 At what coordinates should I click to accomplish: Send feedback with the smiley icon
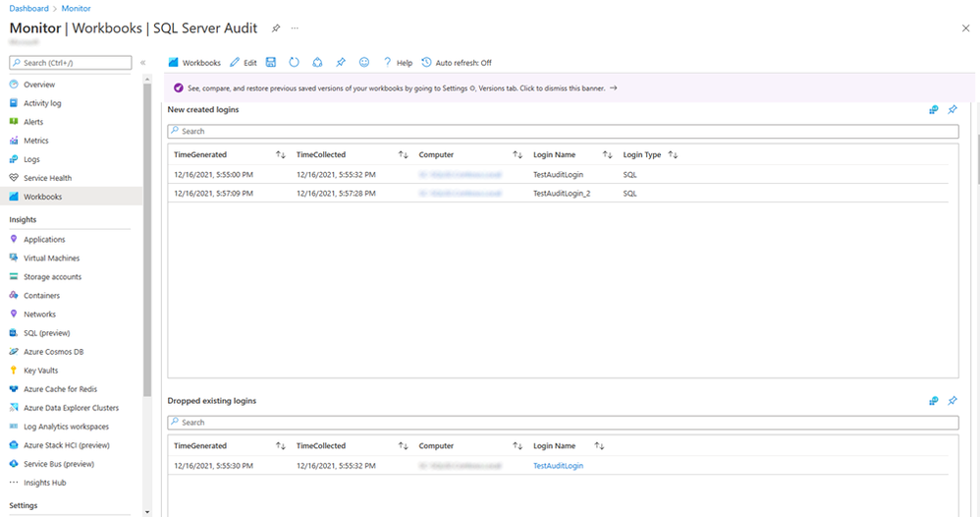tap(363, 62)
